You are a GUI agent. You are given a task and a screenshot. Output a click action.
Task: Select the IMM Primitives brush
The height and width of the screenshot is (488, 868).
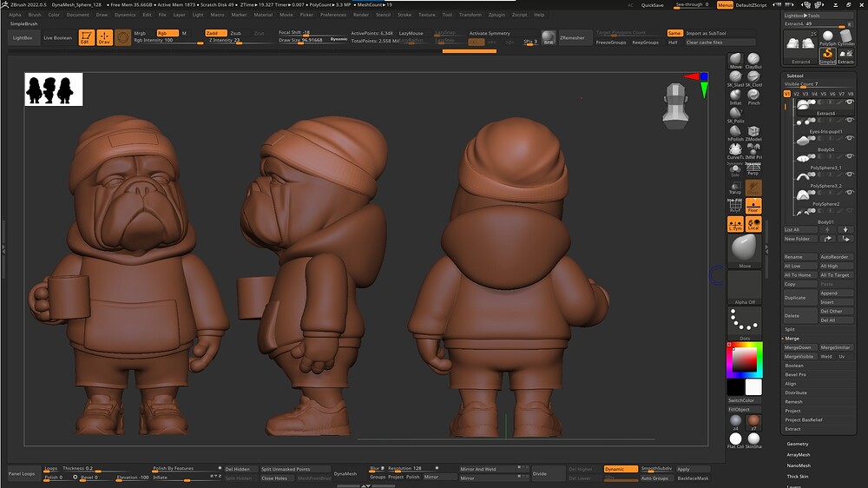(753, 151)
